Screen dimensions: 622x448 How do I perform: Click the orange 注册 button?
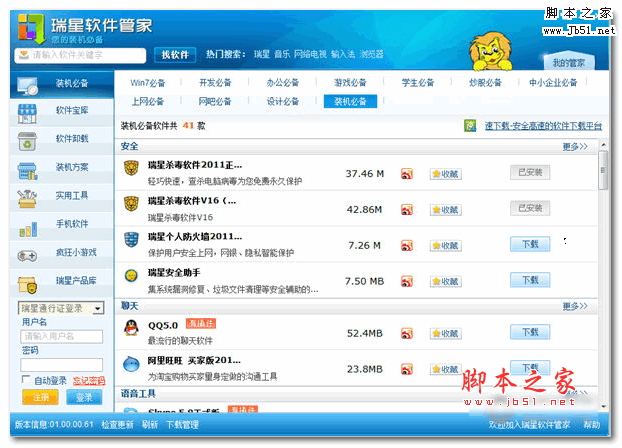(x=40, y=397)
